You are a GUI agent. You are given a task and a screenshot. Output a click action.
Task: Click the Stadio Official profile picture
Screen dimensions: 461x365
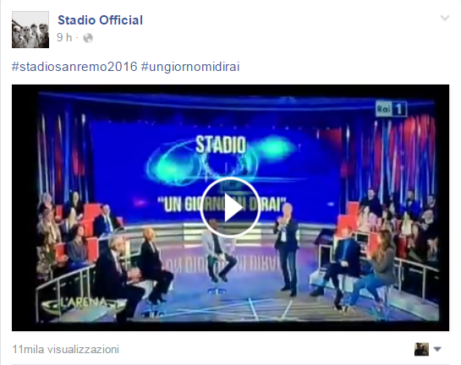click(30, 29)
